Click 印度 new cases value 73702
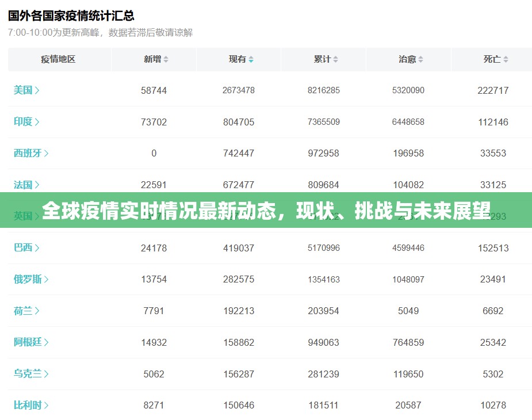532x420 pixels. pyautogui.click(x=154, y=122)
